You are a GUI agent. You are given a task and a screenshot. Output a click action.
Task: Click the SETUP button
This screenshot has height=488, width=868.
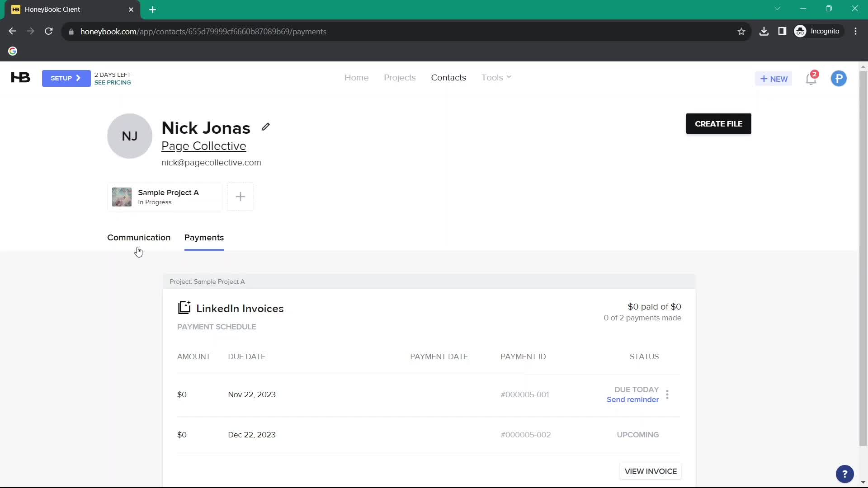tap(66, 78)
